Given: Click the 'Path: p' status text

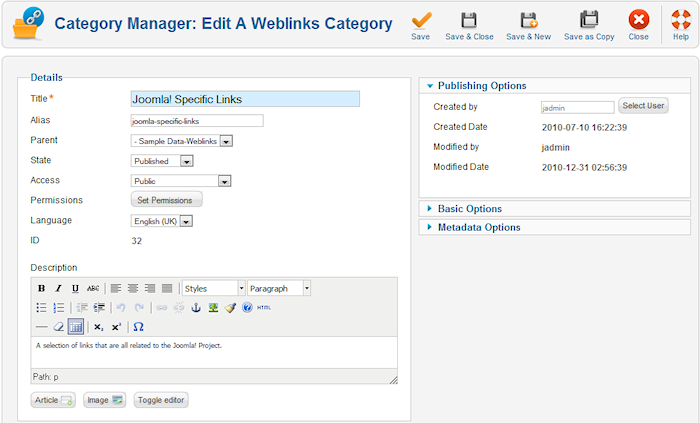Looking at the screenshot, I should tap(46, 377).
